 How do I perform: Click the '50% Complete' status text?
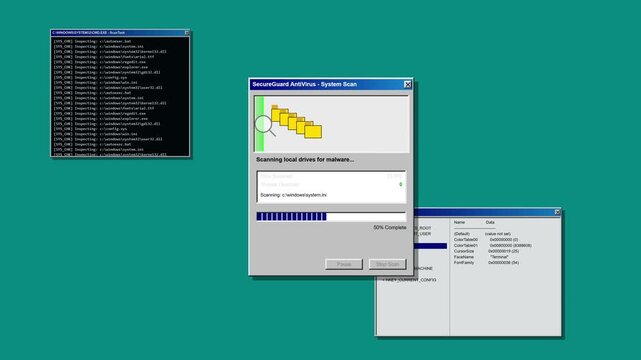[390, 227]
